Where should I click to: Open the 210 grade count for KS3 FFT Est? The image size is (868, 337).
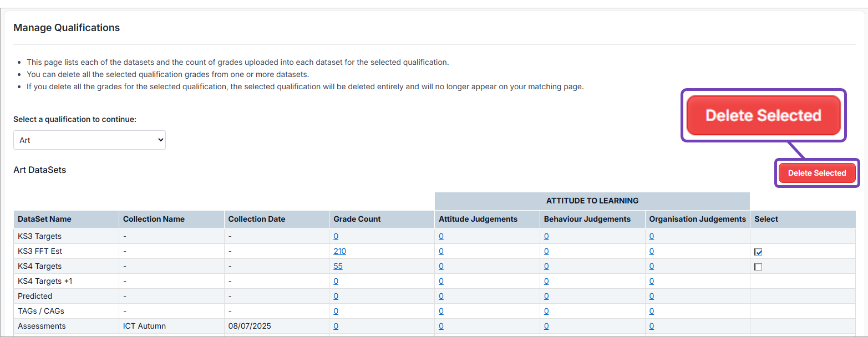(x=339, y=251)
